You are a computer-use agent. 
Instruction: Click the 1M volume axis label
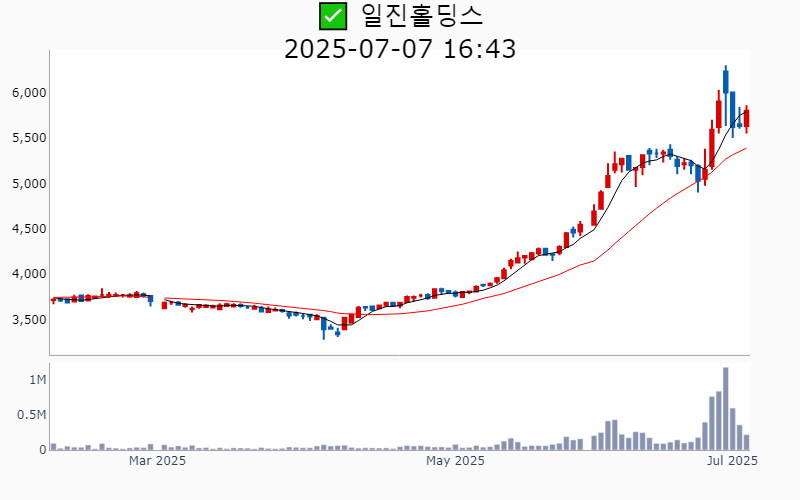click(38, 380)
